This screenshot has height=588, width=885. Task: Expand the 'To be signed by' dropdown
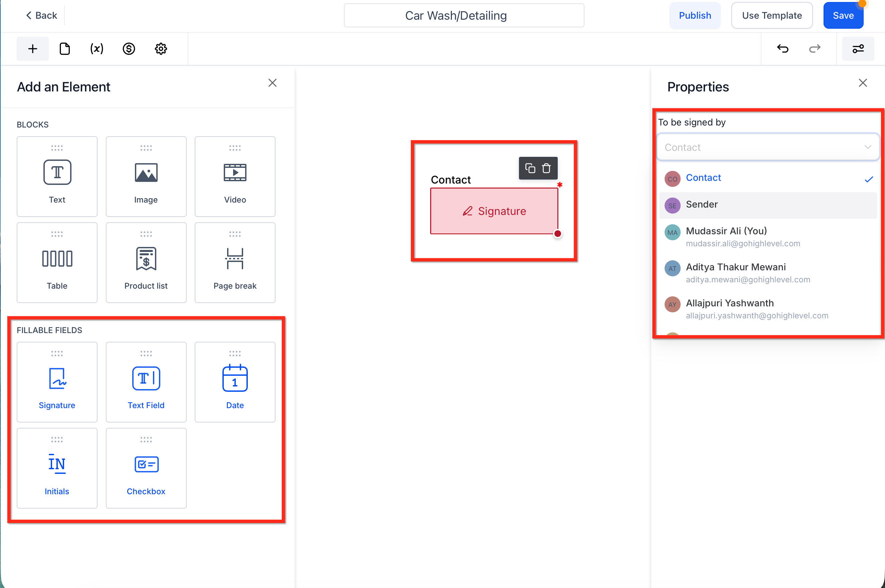[x=767, y=148]
